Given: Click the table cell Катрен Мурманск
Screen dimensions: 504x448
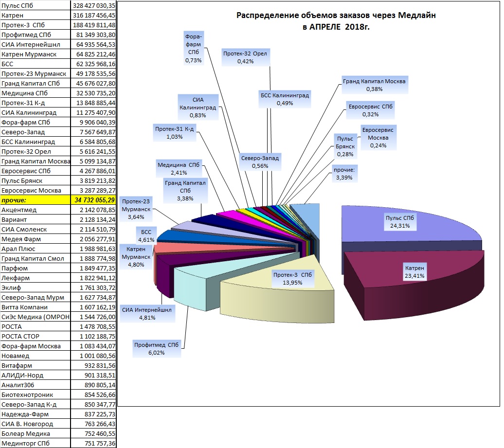Looking at the screenshot, I should 35,54.
